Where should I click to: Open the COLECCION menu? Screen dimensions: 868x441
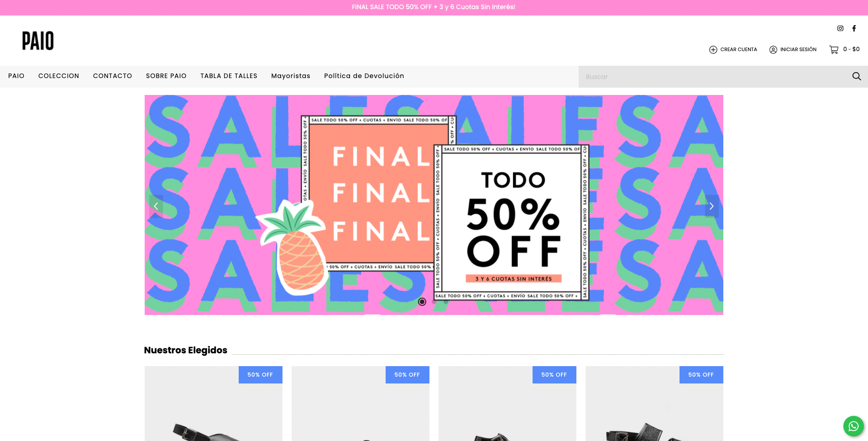click(x=59, y=76)
